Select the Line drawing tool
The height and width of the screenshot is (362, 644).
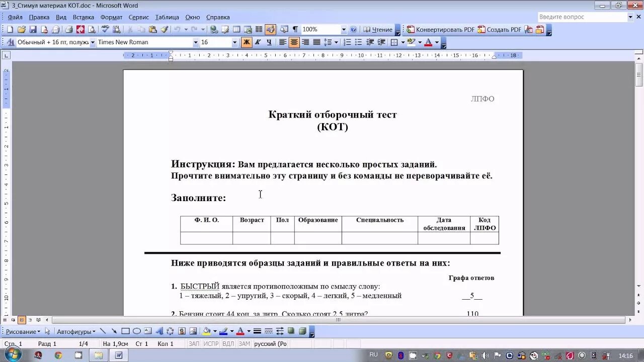coord(103,331)
